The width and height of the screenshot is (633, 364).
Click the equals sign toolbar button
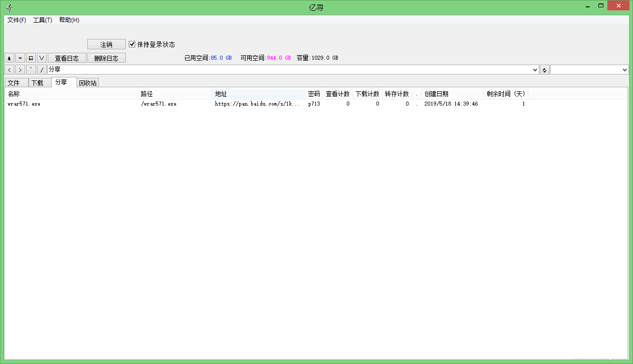point(20,58)
